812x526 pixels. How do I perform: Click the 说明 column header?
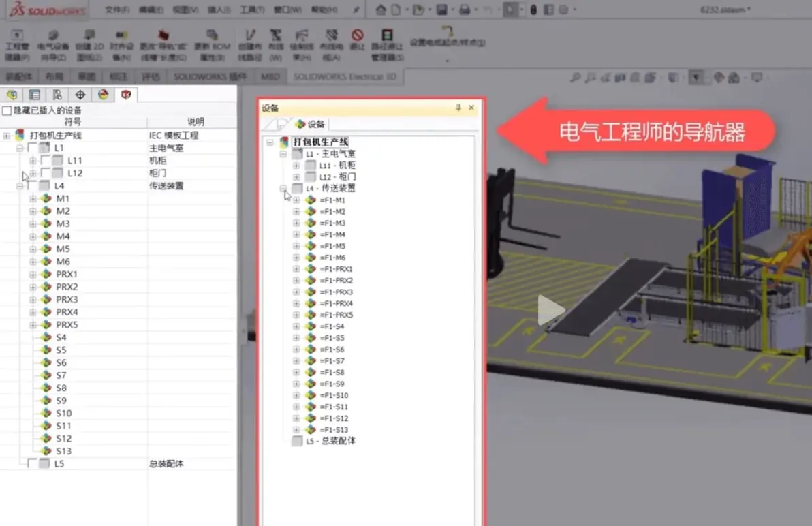(196, 122)
